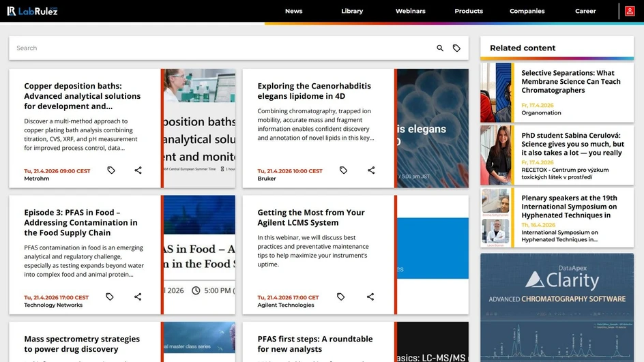Click date Tu, 21.4.2026 17:00 CET
644x362 pixels.
(x=288, y=297)
